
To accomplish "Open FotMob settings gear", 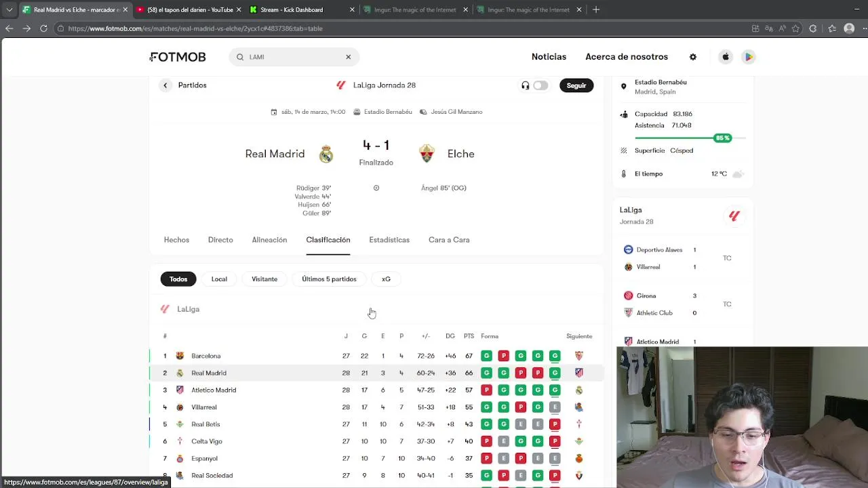I will click(x=693, y=57).
